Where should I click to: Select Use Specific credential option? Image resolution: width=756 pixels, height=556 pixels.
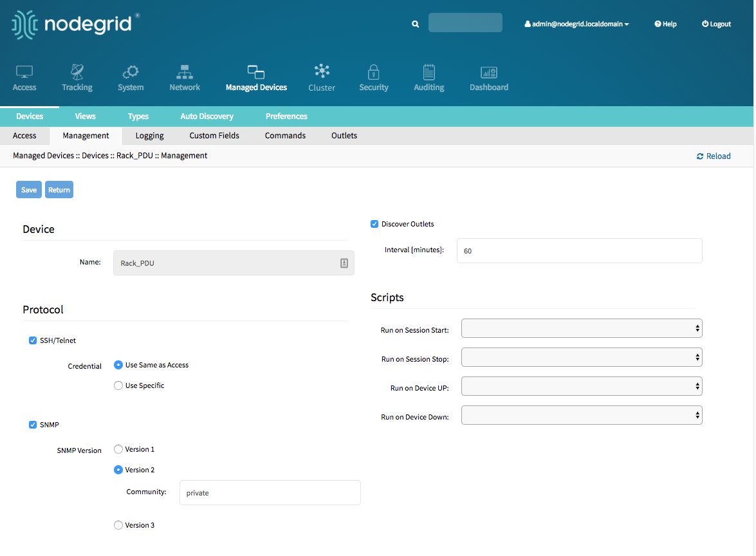(118, 385)
